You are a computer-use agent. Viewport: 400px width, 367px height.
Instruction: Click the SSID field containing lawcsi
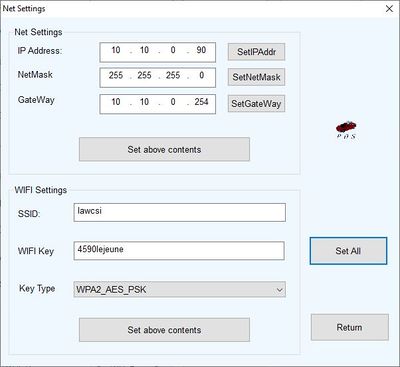point(180,212)
